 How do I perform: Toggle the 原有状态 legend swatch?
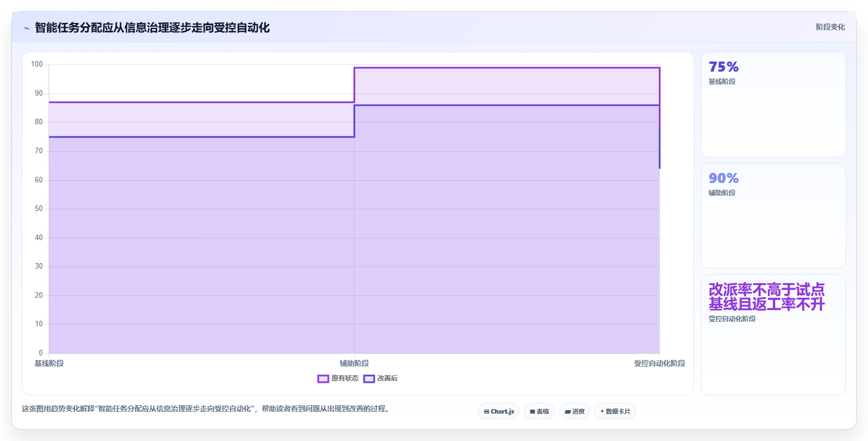(x=323, y=379)
